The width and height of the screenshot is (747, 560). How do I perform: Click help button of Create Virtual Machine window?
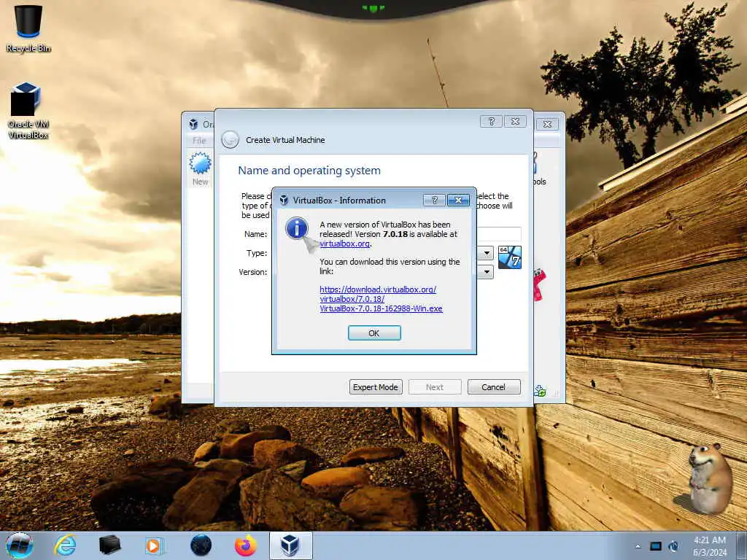pyautogui.click(x=491, y=122)
